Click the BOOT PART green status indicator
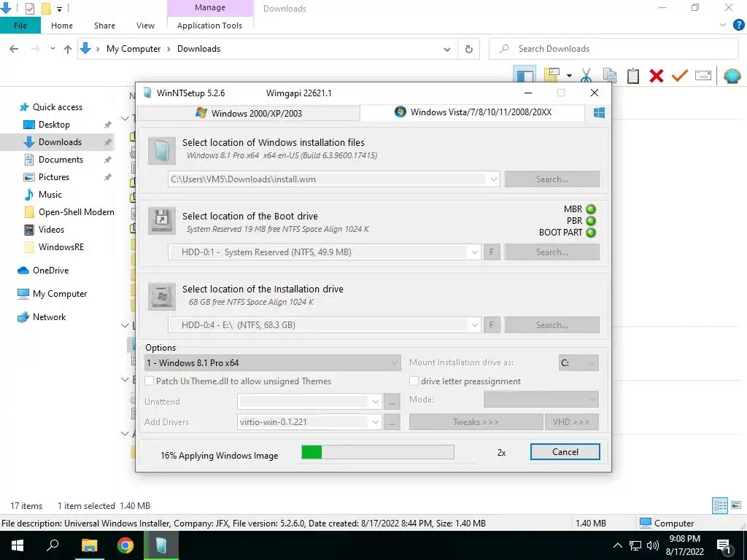 [x=591, y=233]
